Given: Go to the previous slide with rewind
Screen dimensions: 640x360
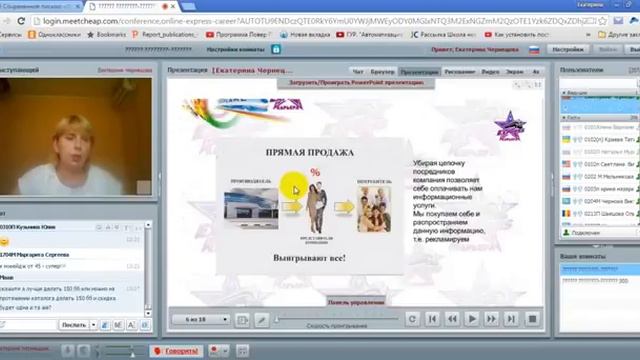Looking at the screenshot, I should pyautogui.click(x=452, y=319).
